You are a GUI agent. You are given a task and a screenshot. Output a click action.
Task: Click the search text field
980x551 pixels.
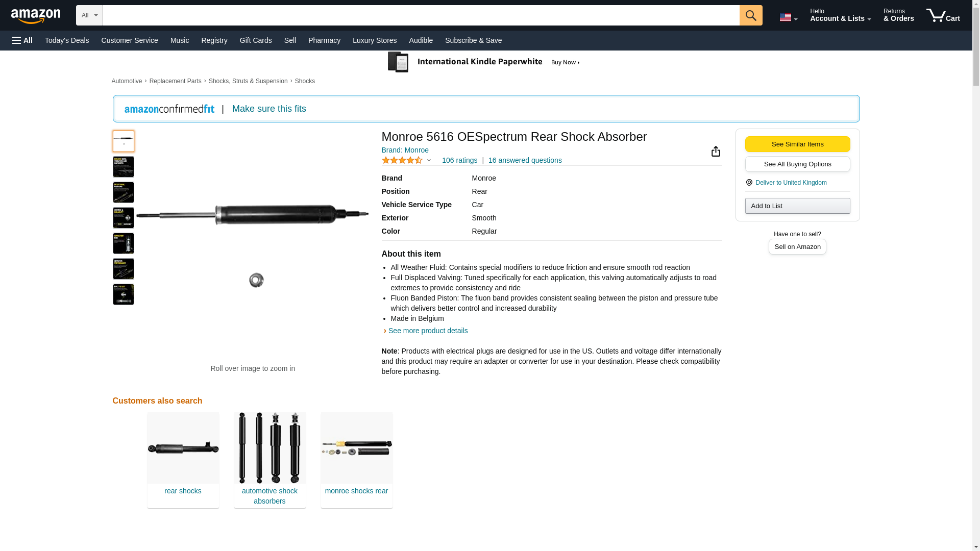[421, 15]
